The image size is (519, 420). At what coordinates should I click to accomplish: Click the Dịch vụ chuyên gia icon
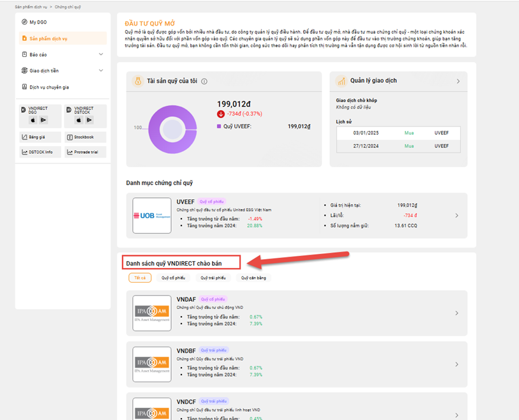(x=24, y=87)
